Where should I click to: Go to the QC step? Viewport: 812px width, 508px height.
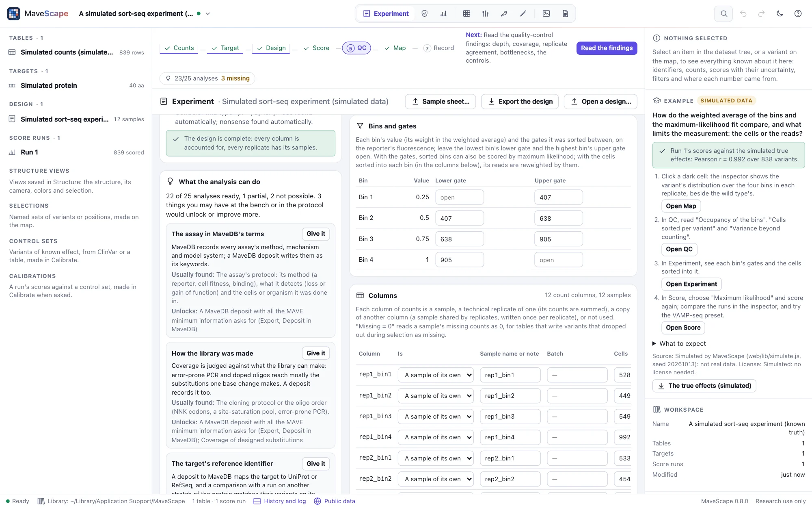click(x=356, y=48)
